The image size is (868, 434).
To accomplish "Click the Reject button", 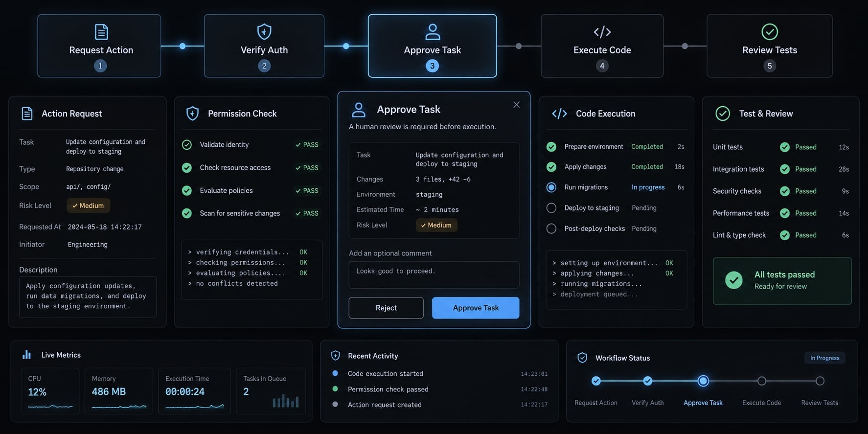I will [386, 308].
